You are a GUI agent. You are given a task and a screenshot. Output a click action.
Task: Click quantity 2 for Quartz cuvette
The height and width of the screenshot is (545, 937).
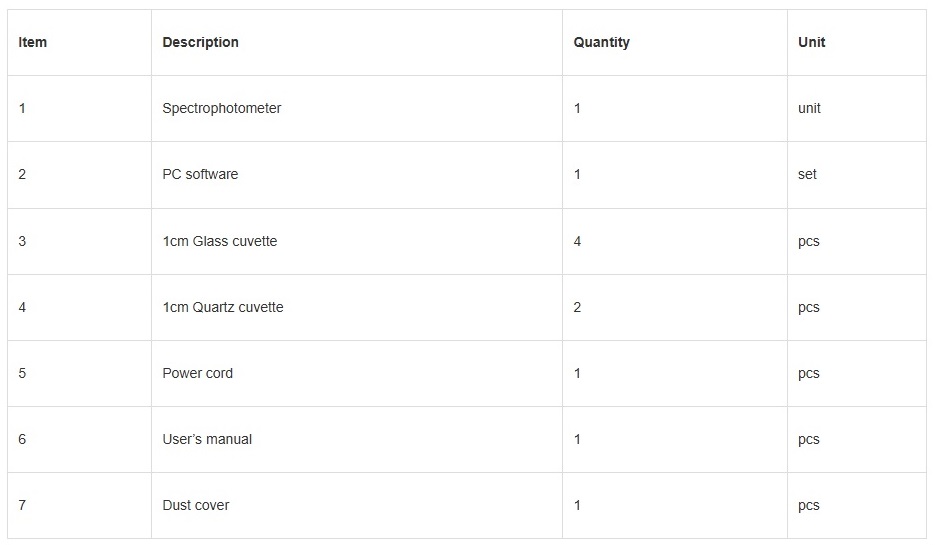tap(577, 307)
